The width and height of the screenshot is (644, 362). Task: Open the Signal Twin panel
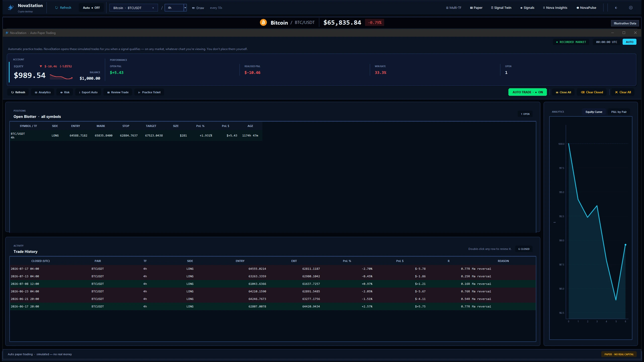pos(501,8)
